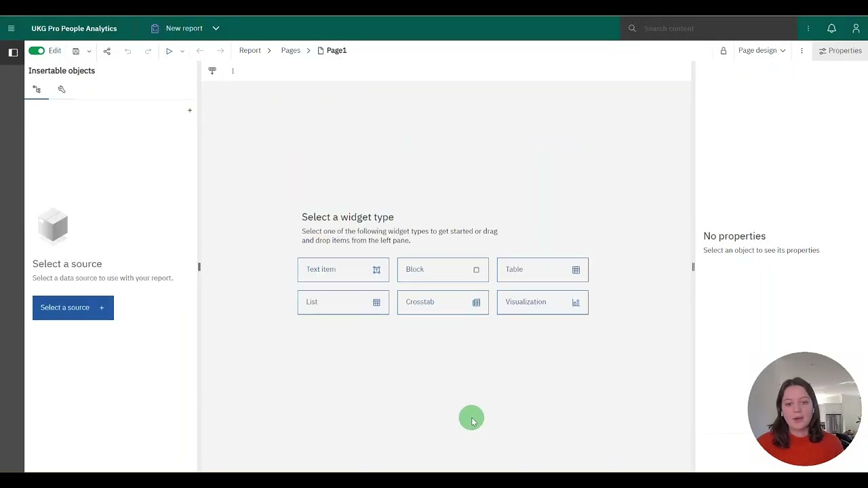Click plus icon in Insertable objects
The height and width of the screenshot is (488, 868).
coord(190,110)
